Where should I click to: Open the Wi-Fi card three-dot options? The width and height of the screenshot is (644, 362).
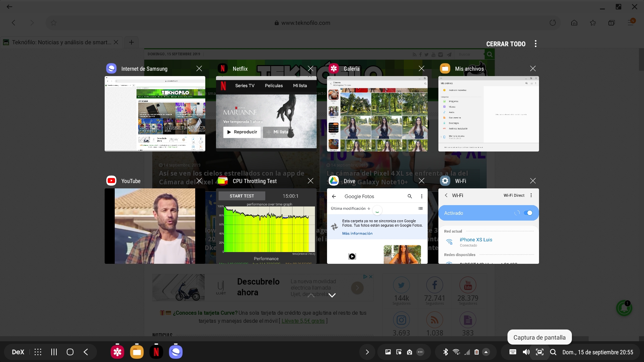coord(531,195)
